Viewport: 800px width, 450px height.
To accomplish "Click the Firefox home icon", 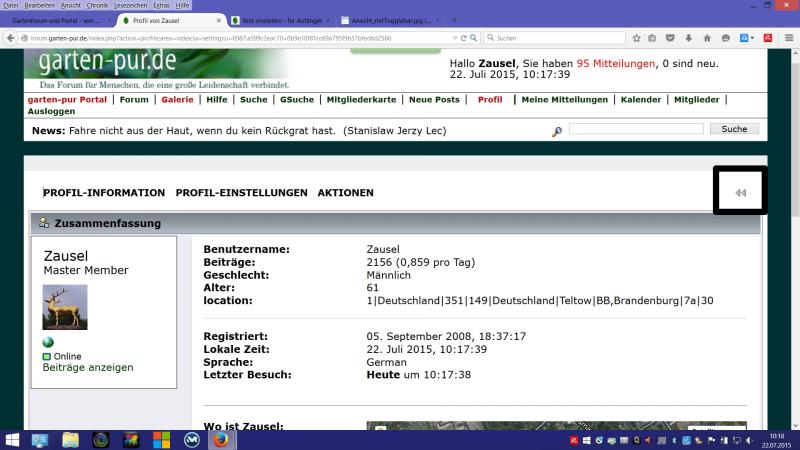I will coord(706,38).
